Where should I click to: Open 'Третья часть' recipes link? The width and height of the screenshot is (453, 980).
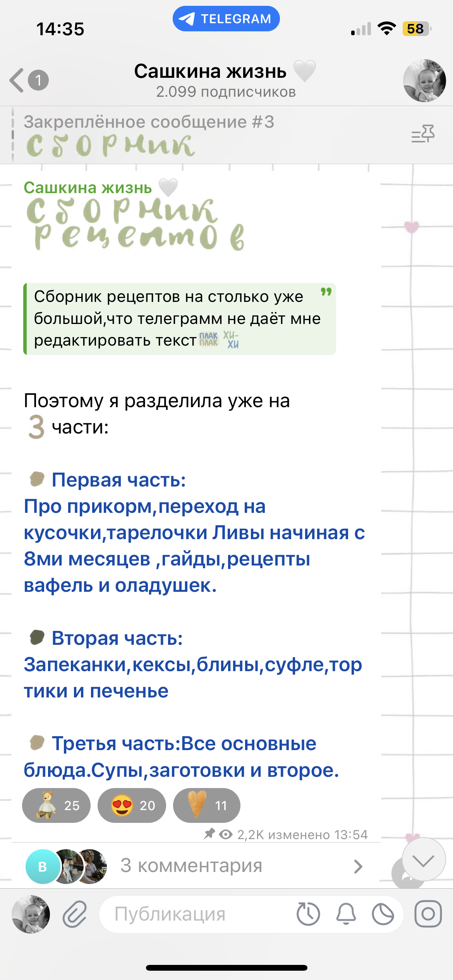click(181, 756)
